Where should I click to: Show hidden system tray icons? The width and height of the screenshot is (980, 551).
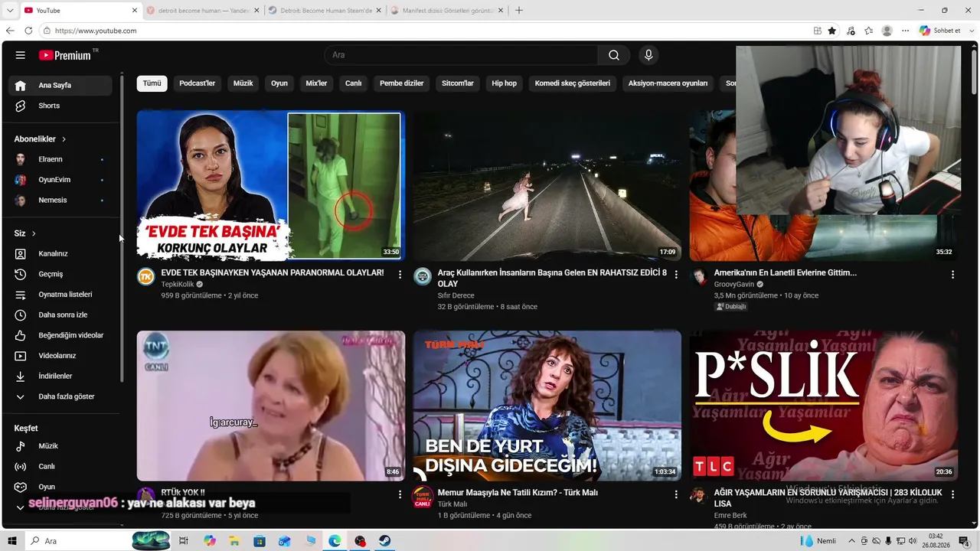pyautogui.click(x=851, y=541)
